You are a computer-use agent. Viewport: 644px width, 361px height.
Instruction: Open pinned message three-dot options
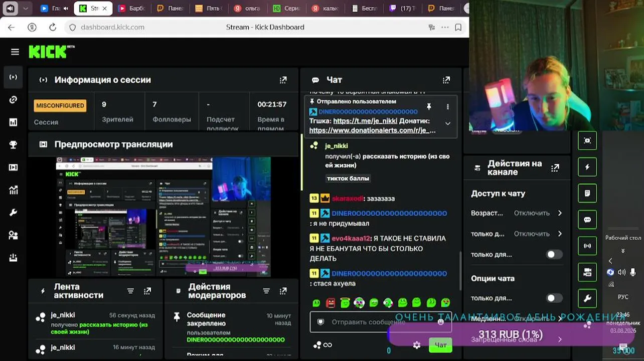pos(448,107)
